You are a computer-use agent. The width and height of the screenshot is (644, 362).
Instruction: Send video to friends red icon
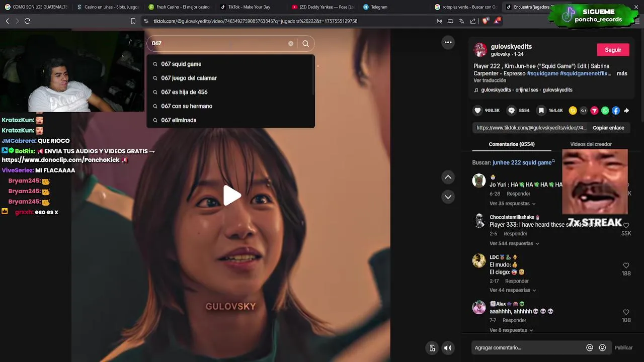point(594,111)
